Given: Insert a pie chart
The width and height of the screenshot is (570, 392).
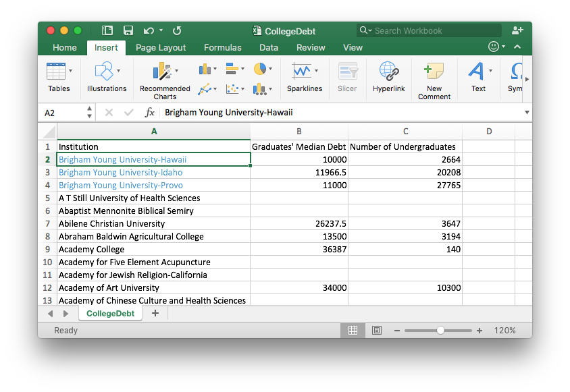Looking at the screenshot, I should (x=260, y=69).
